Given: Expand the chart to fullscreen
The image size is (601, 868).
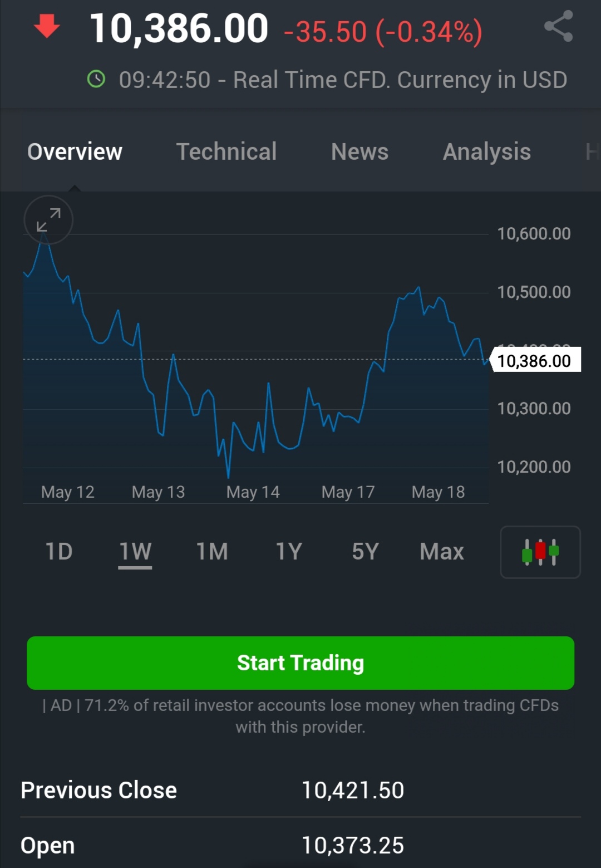Looking at the screenshot, I should pos(48,220).
